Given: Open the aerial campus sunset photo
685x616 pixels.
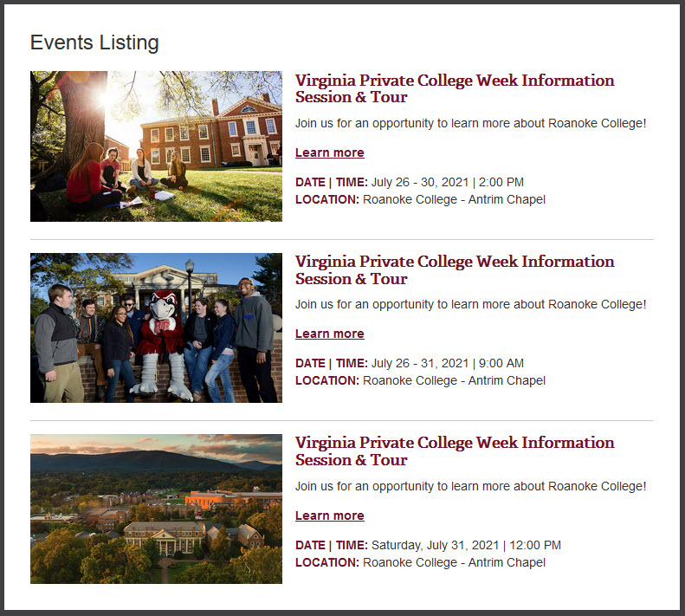Looking at the screenshot, I should tap(156, 509).
